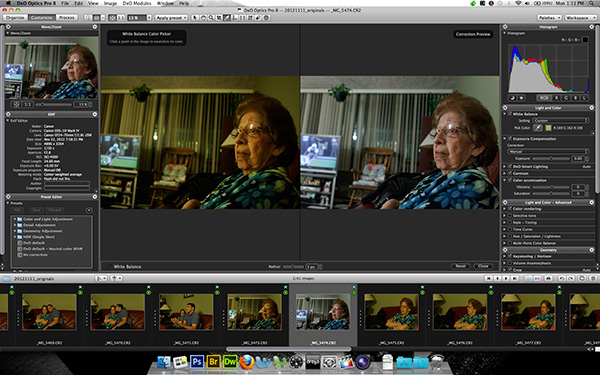Adjust the Exposure slider
This screenshot has height=375, width=600.
(x=551, y=158)
